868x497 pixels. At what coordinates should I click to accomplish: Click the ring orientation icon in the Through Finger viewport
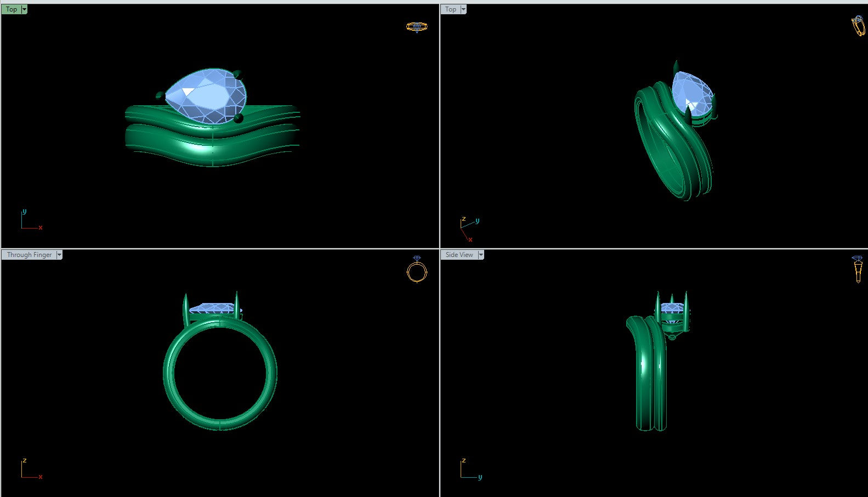pyautogui.click(x=417, y=269)
